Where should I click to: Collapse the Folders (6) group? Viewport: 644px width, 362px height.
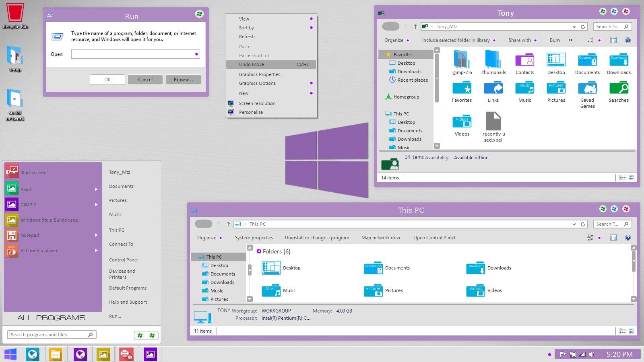[x=259, y=251]
